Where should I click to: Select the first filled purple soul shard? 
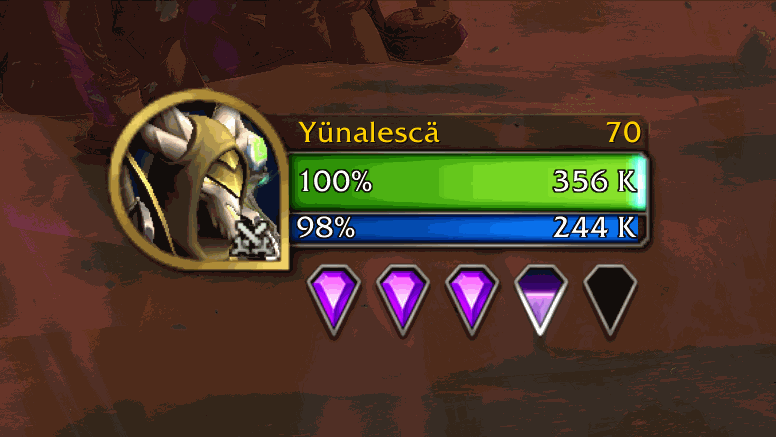[x=334, y=300]
